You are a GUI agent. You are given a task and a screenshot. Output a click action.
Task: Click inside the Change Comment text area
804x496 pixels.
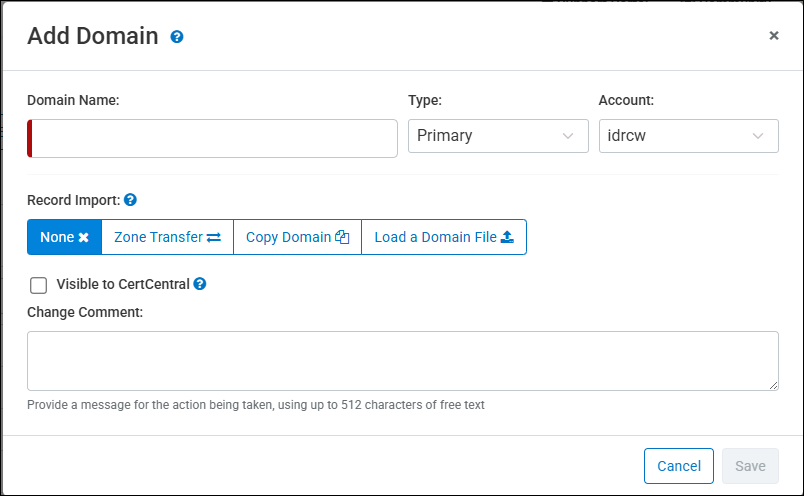(402, 360)
